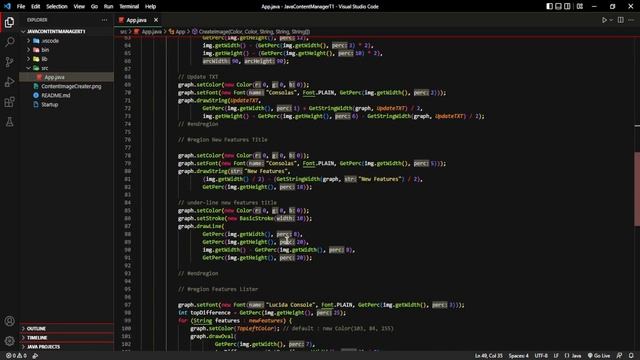Open Explorer's Views and More Actions ellipsis

pos(104,20)
